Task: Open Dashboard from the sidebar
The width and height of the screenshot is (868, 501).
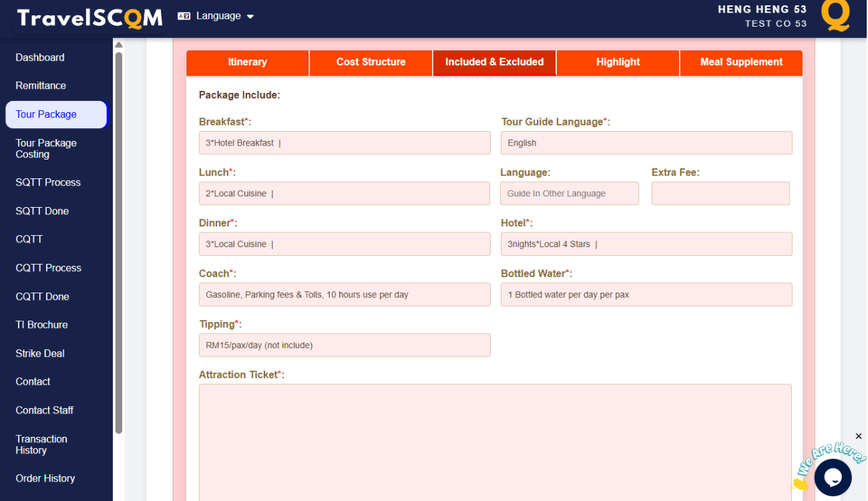Action: click(40, 57)
